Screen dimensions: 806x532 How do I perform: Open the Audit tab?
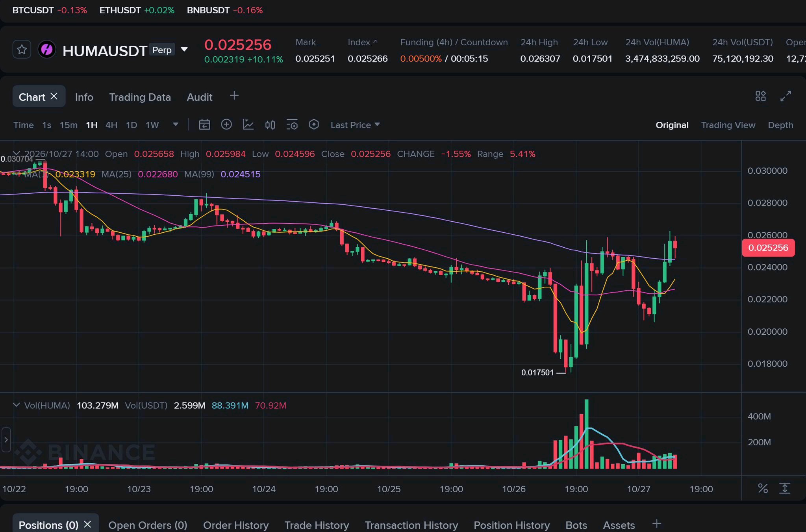coord(200,97)
